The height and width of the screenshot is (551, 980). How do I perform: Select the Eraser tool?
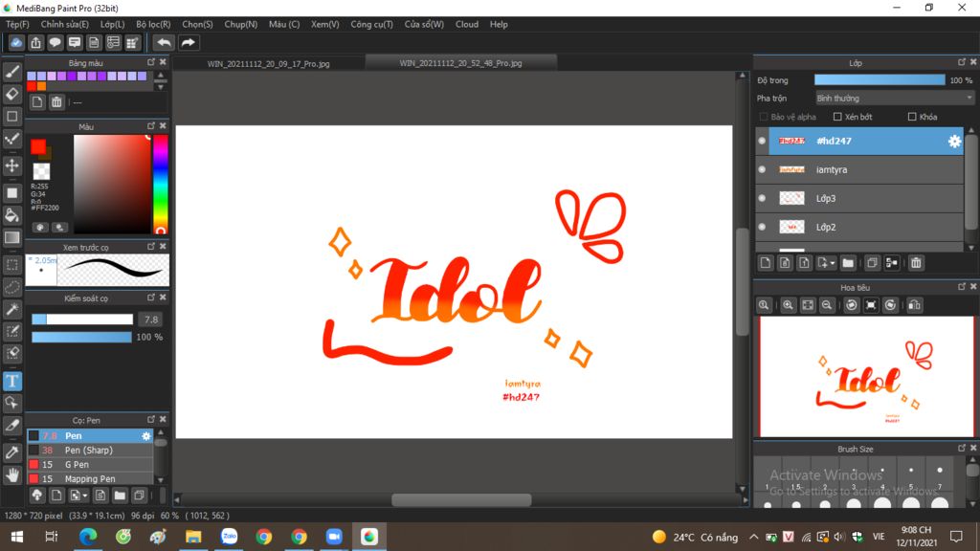coord(11,95)
